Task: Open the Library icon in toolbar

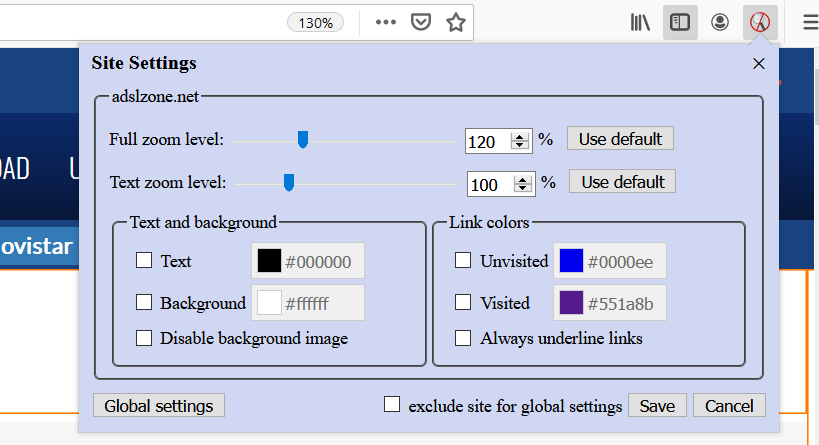Action: 640,22
